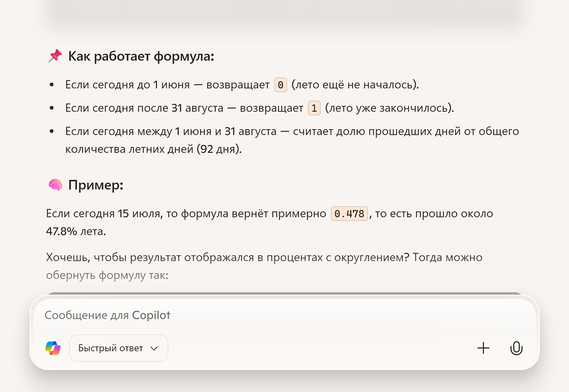Expand the Быстрый ответ mode dropdown
The width and height of the screenshot is (569, 392).
[119, 348]
